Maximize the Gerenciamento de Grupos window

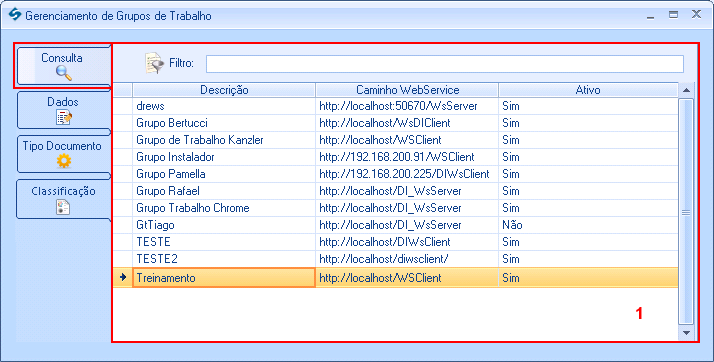click(673, 15)
